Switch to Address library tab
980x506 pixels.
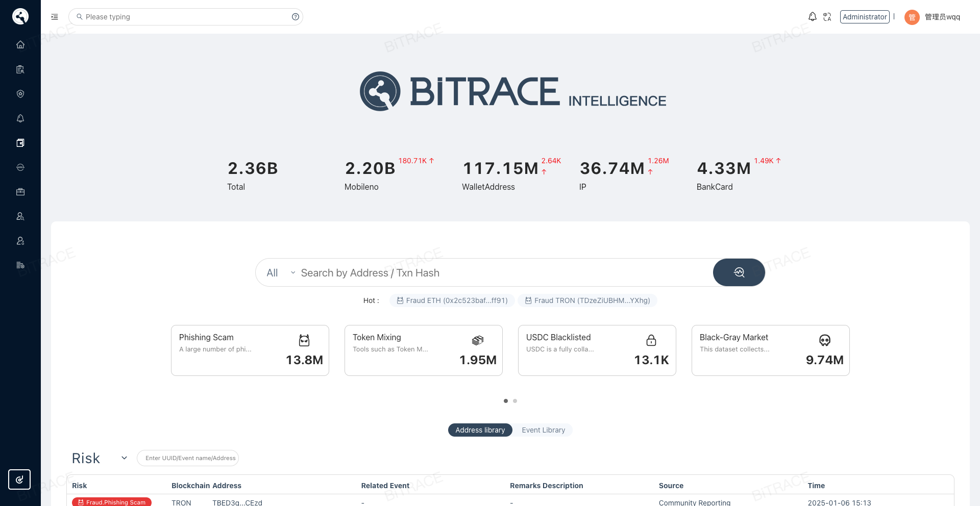click(480, 430)
